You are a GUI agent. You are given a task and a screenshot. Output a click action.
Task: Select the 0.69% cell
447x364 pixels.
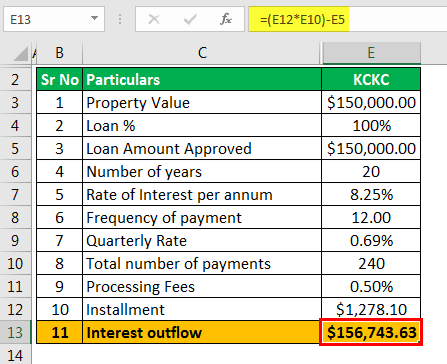(x=371, y=240)
